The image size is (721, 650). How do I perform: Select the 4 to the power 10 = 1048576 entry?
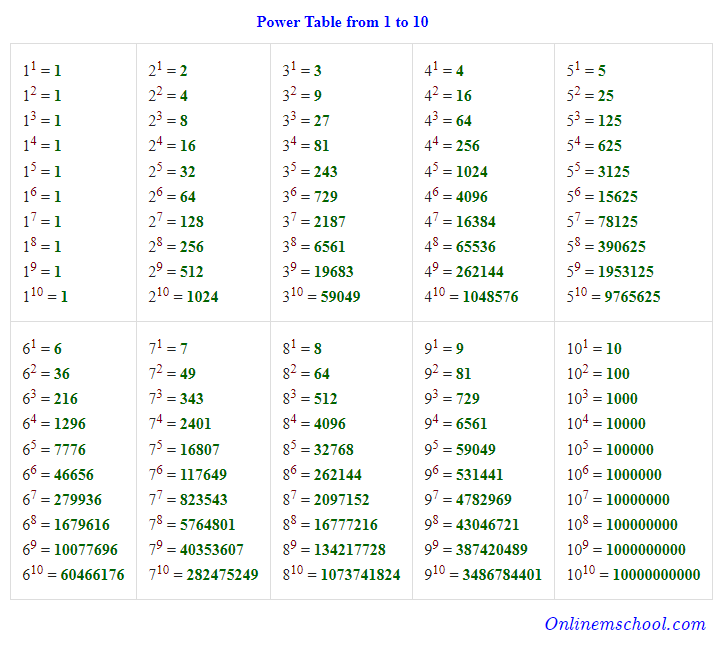tap(471, 296)
